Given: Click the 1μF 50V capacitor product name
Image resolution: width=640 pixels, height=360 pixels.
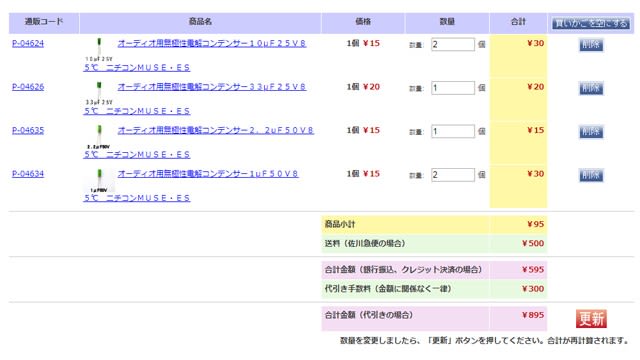Looking at the screenshot, I should pos(208,174).
